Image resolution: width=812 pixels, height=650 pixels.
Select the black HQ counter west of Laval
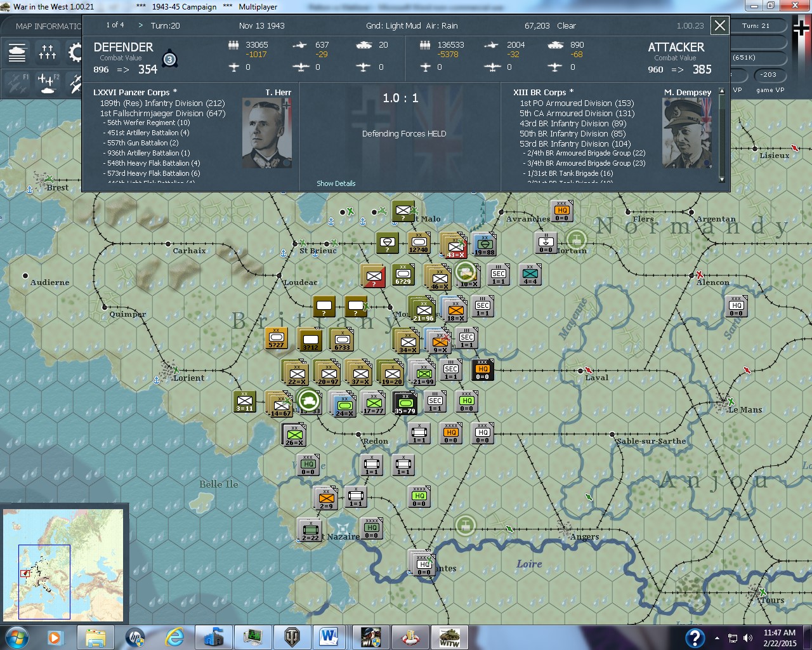[x=482, y=370]
